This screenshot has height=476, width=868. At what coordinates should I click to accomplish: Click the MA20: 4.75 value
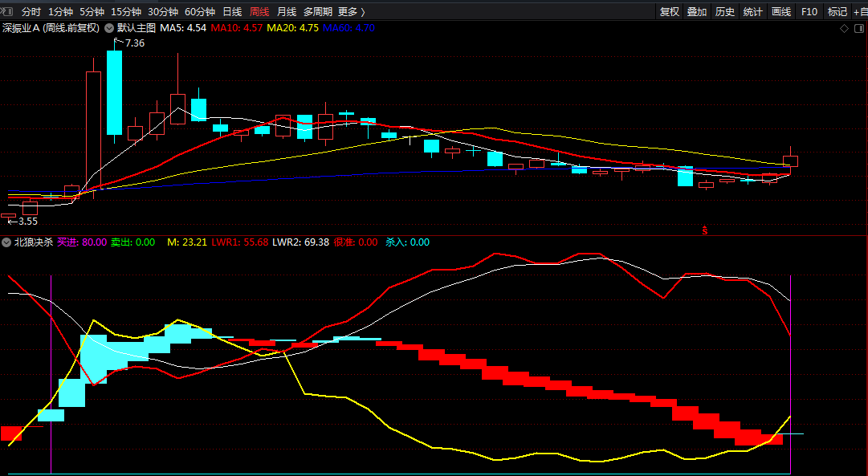293,28
